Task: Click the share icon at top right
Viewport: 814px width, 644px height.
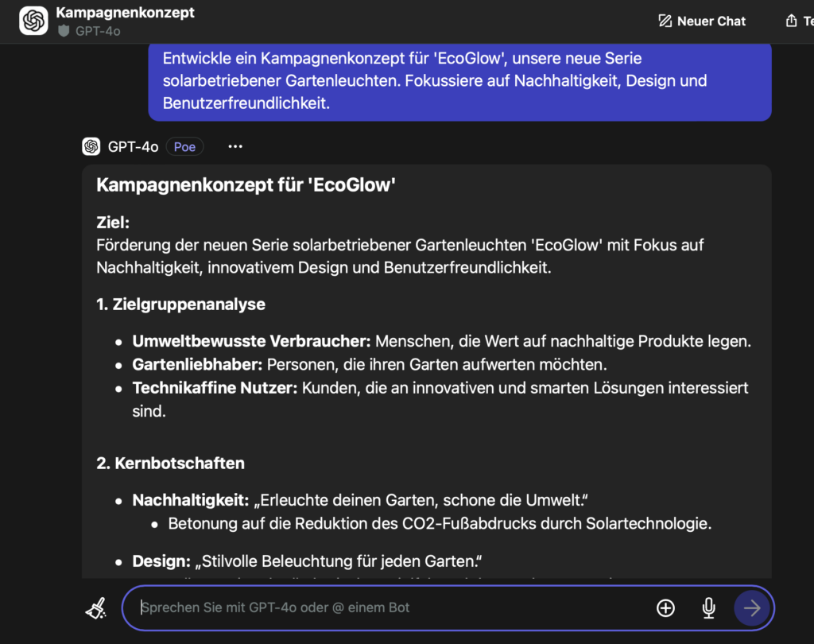Action: [x=791, y=21]
